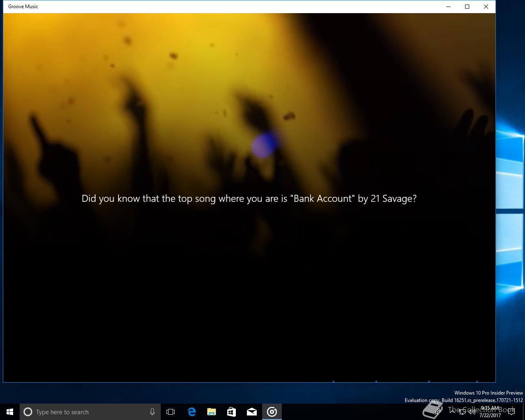
Task: Maximize the Groove Music window
Action: (467, 7)
